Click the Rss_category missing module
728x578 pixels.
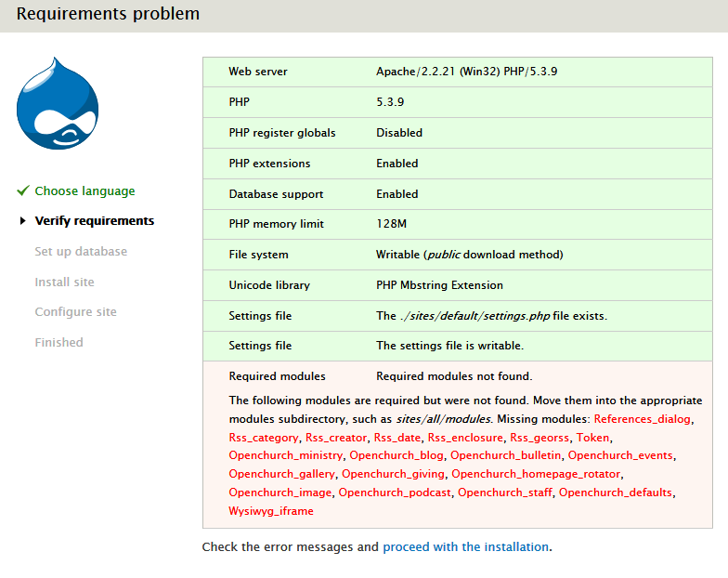coord(264,438)
